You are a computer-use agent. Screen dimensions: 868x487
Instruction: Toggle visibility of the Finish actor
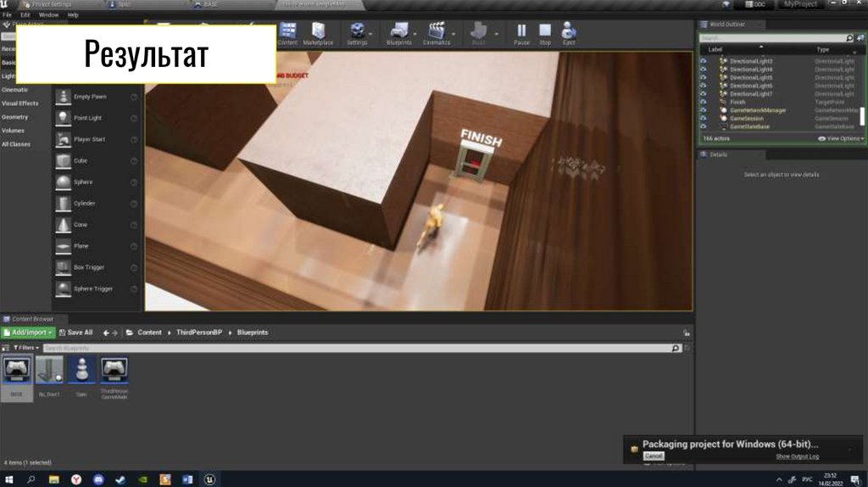(703, 102)
